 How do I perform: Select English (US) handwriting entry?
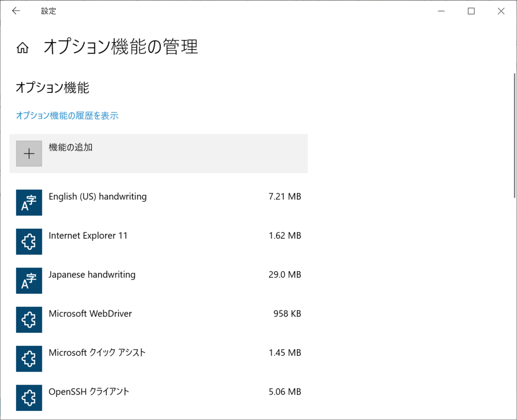[159, 202]
